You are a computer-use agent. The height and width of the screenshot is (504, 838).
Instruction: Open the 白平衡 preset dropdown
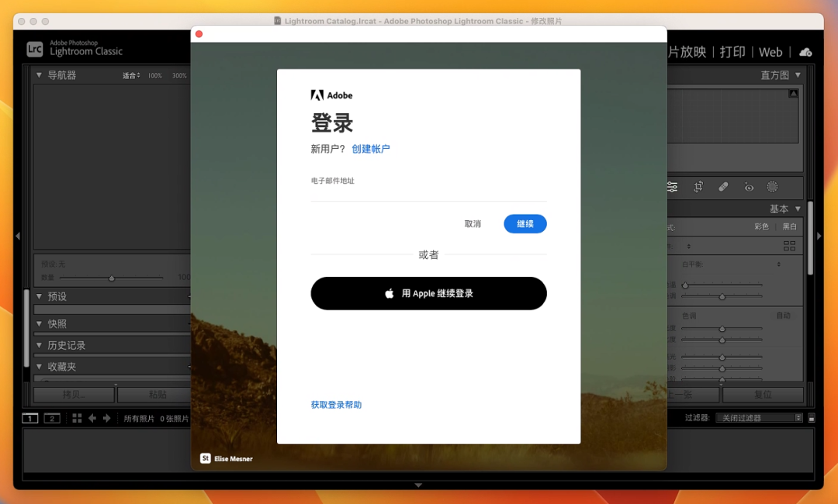(x=779, y=264)
